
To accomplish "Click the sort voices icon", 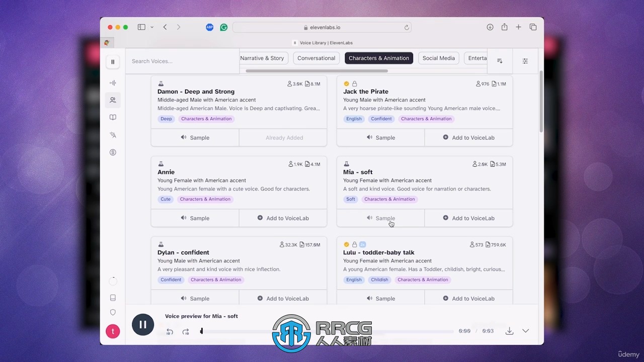I will click(500, 61).
